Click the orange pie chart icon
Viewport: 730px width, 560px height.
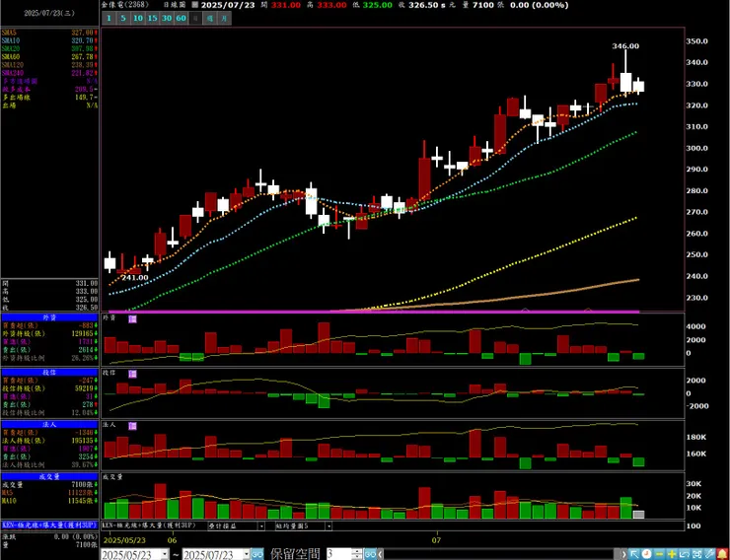[647, 554]
